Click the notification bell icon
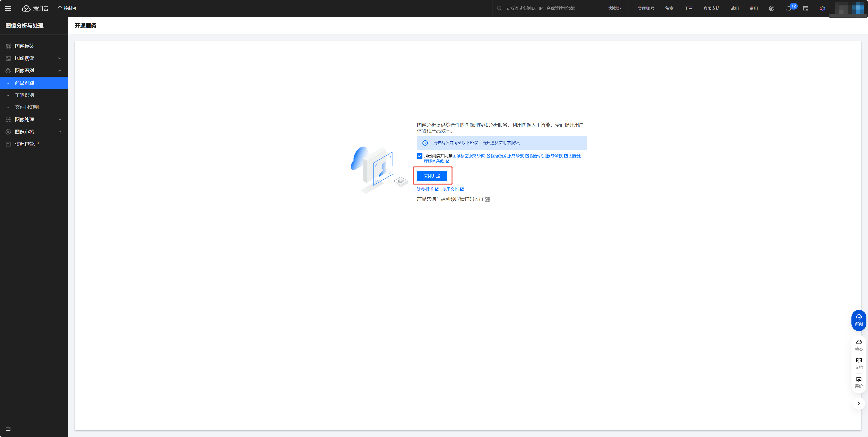Image resolution: width=868 pixels, height=437 pixels. pos(788,9)
